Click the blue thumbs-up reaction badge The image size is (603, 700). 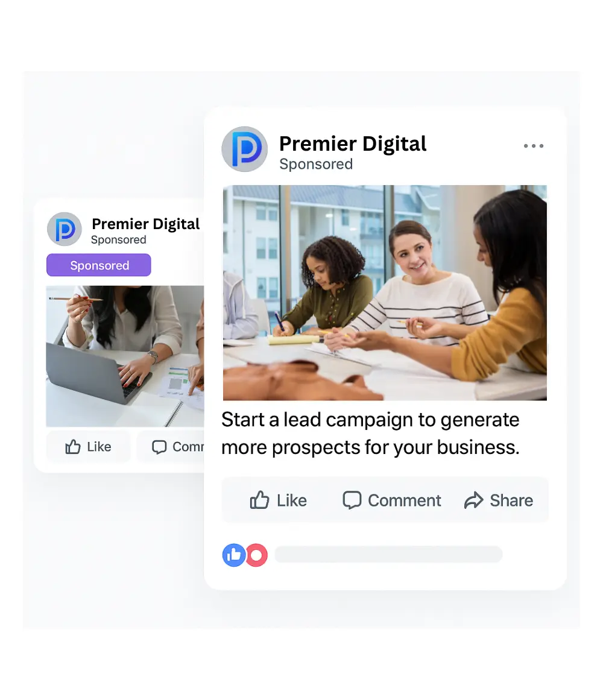234,555
